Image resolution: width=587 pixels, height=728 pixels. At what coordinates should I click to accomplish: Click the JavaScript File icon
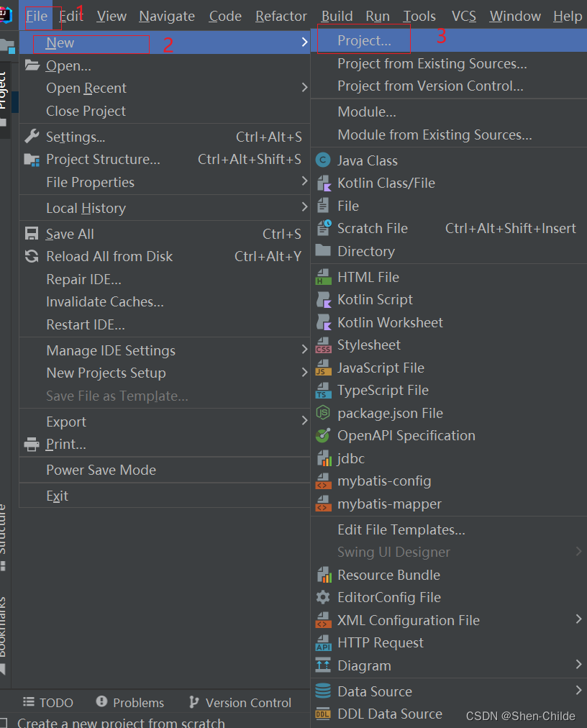pyautogui.click(x=323, y=368)
